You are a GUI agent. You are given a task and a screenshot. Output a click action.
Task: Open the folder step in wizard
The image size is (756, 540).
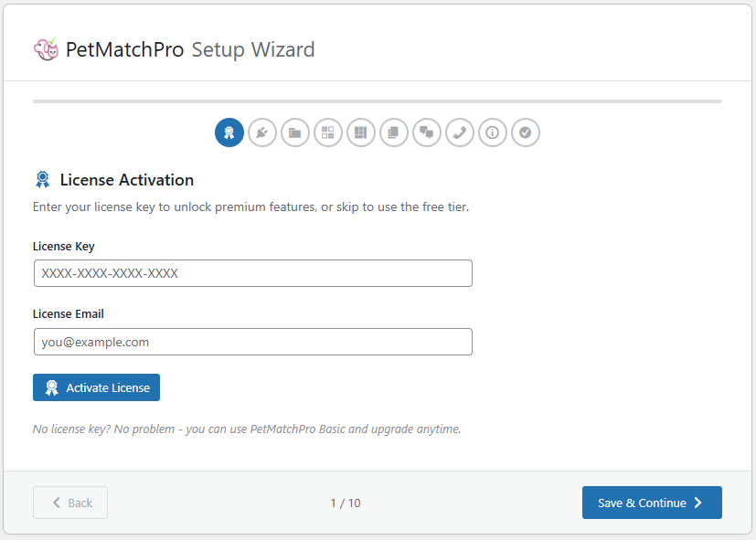295,132
